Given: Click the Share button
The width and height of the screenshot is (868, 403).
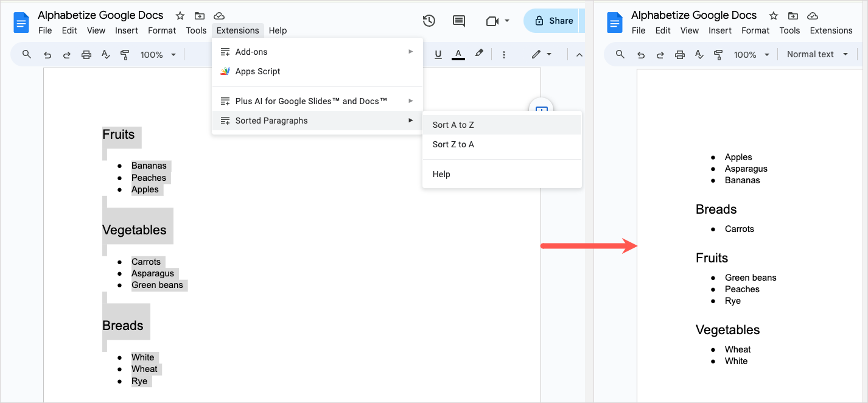Looking at the screenshot, I should point(553,21).
